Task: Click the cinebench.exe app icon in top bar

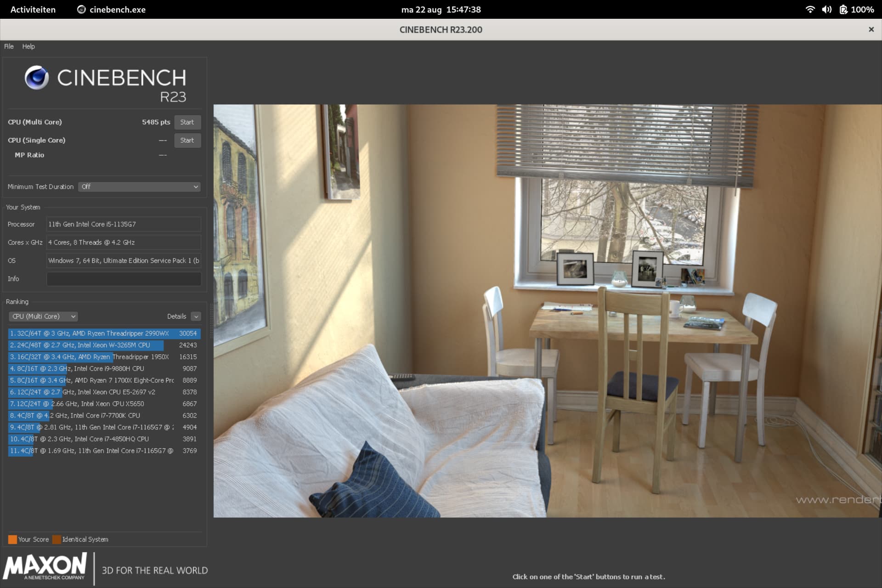Action: pos(81,10)
